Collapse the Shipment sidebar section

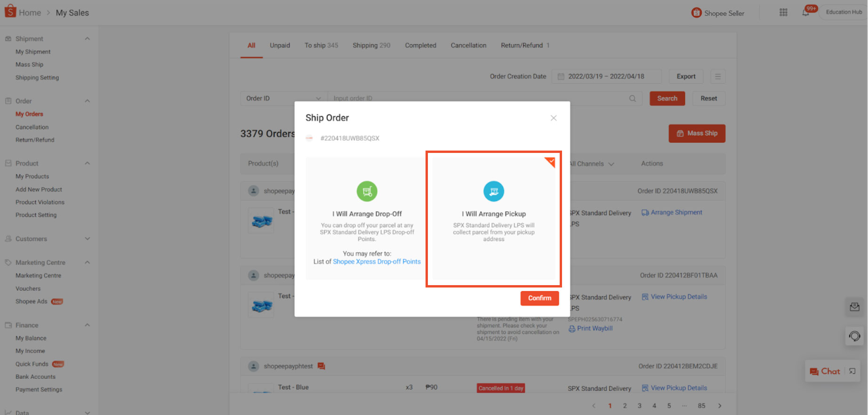click(87, 39)
